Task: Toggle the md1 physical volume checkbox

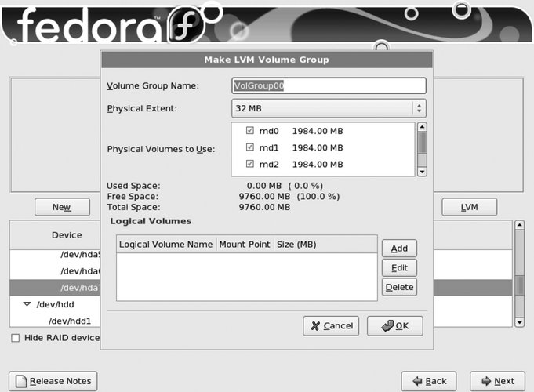Action: (249, 147)
